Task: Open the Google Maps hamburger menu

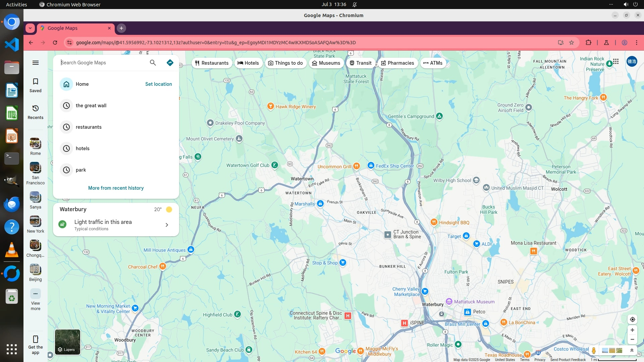Action: pyautogui.click(x=36, y=63)
